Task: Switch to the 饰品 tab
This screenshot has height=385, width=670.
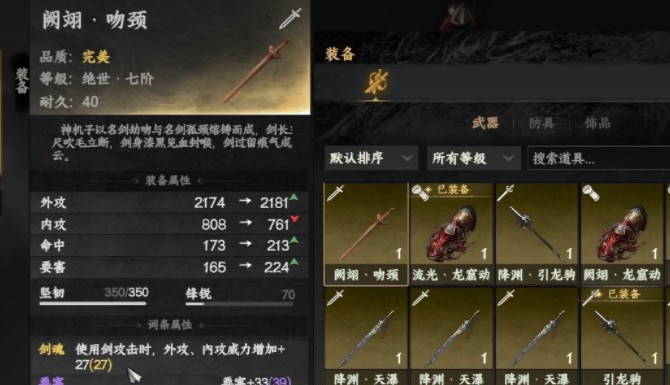Action: click(x=597, y=123)
